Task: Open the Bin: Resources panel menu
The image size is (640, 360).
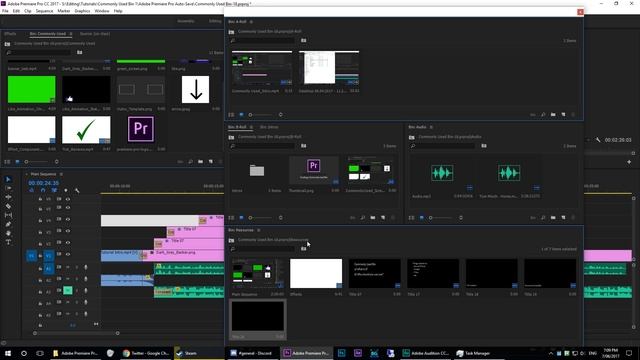Action: [x=258, y=230]
